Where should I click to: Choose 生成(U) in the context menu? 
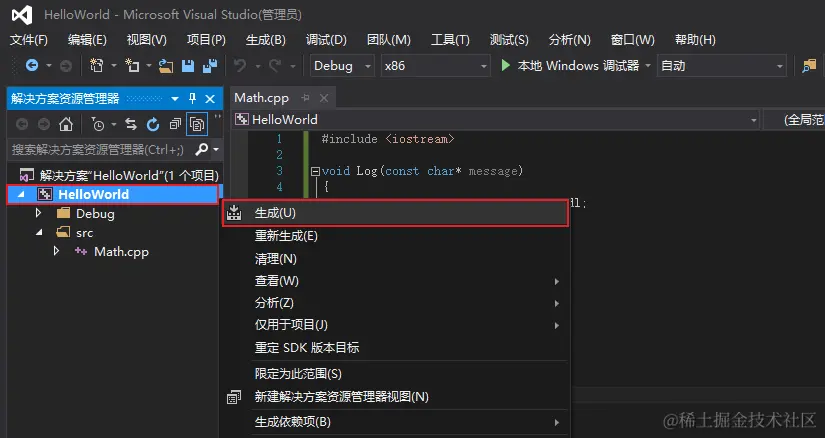coord(396,213)
